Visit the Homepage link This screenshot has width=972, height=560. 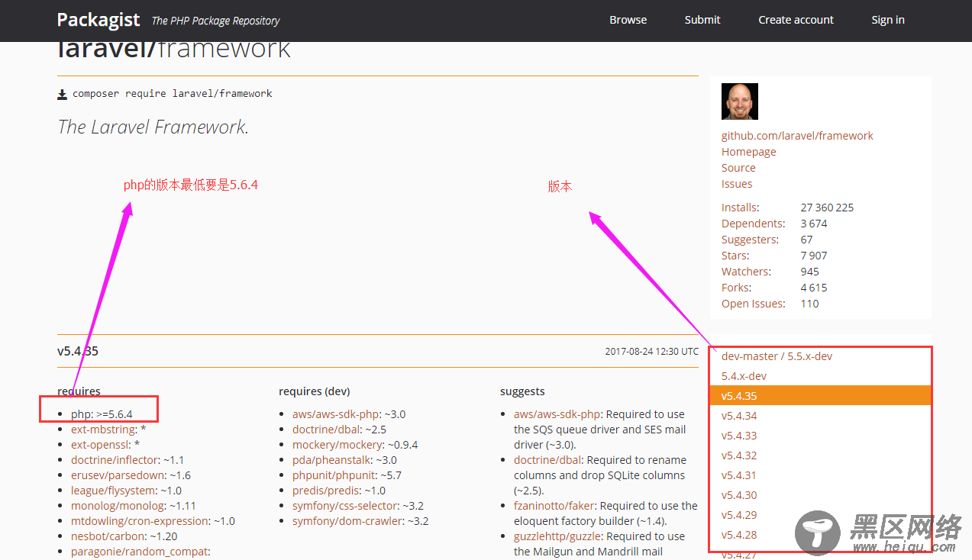click(748, 152)
